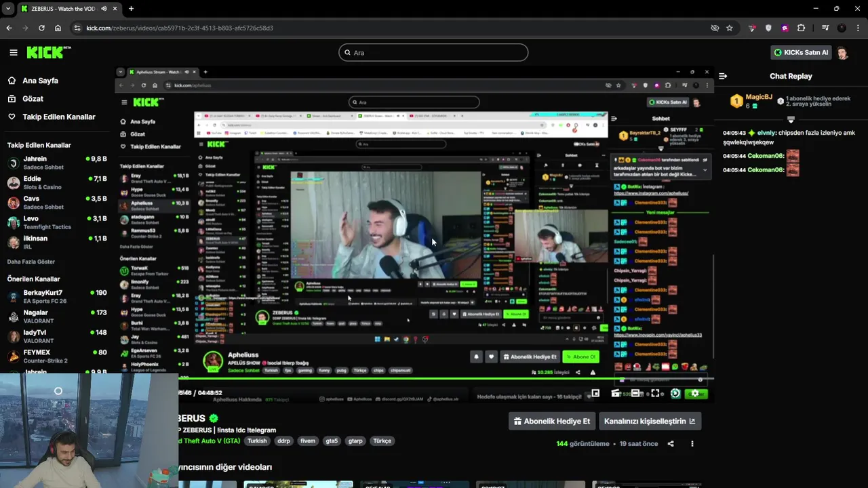Open ladyTvi recommended channel
Screen dimensions: 868x488
point(57,336)
